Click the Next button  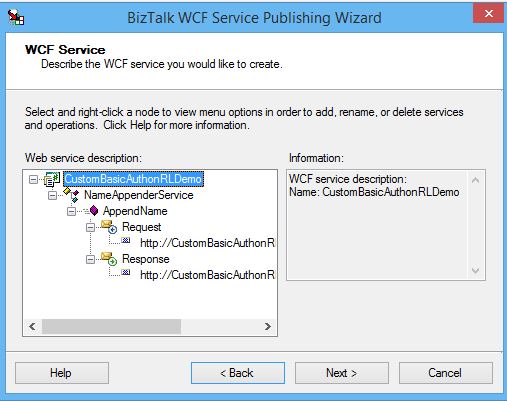[x=342, y=373]
